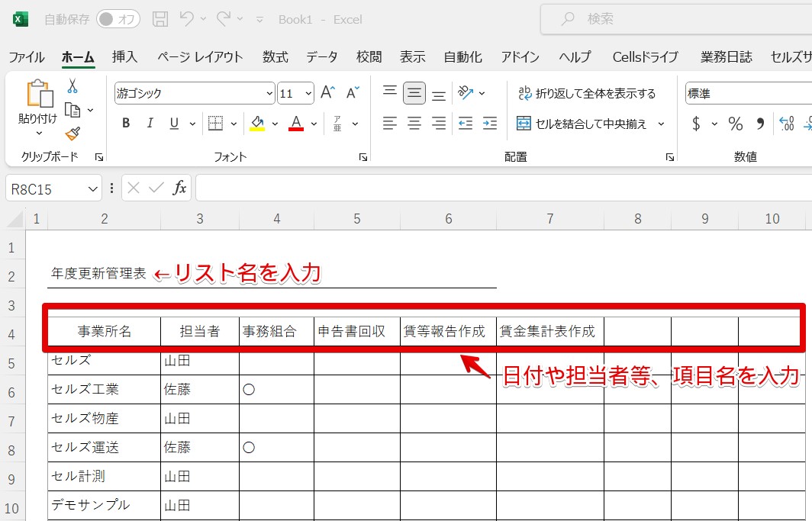Click the red font color swatch

coord(295,123)
